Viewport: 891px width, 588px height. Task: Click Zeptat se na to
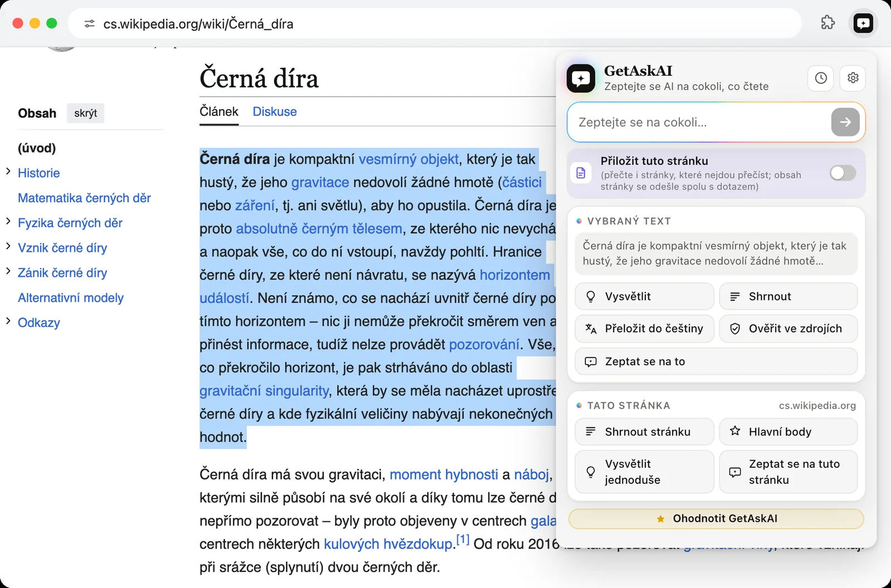pos(716,361)
